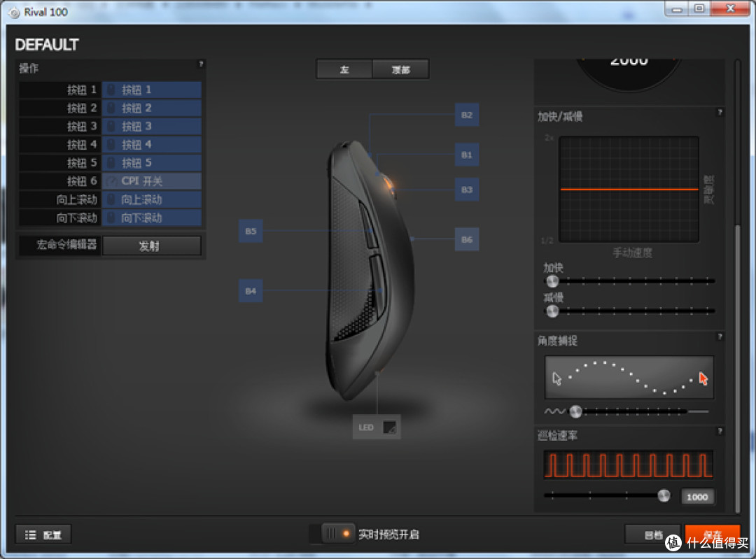This screenshot has height=559, width=756.
Task: Click the orange save button
Action: 712,533
